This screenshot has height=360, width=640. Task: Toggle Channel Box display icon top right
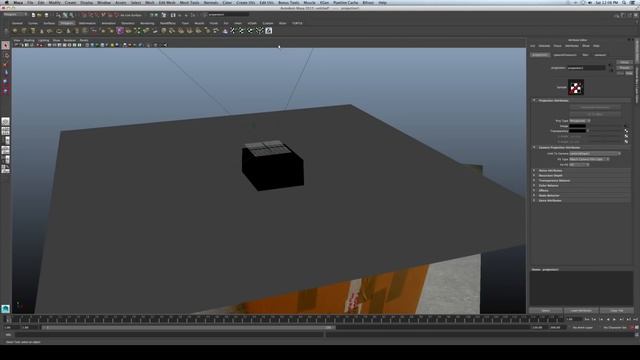636,15
